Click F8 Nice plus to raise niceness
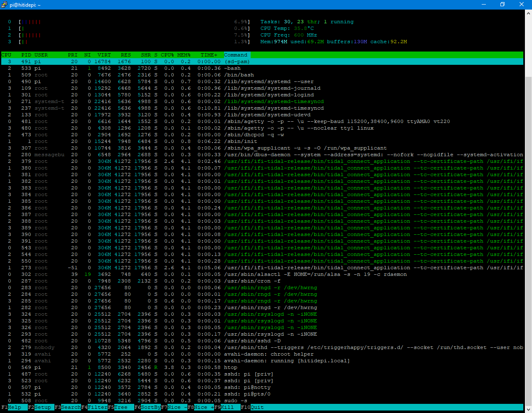The image size is (532, 413). tap(201, 407)
